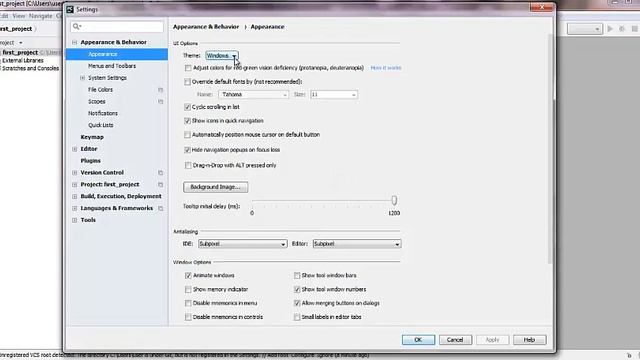Image resolution: width=640 pixels, height=360 pixels.
Task: Click the Tooltip initial delay slider handle
Action: [394, 200]
